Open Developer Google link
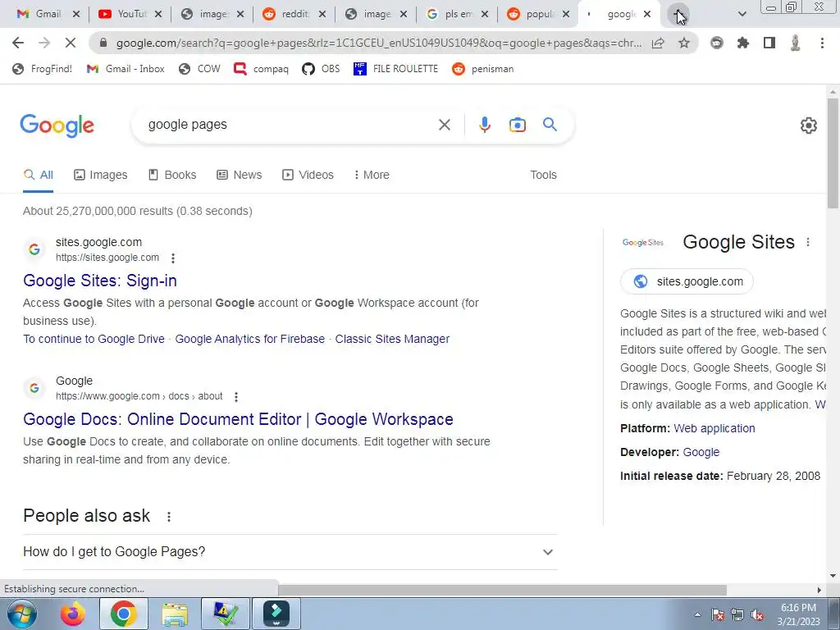840x630 pixels. coord(701,452)
